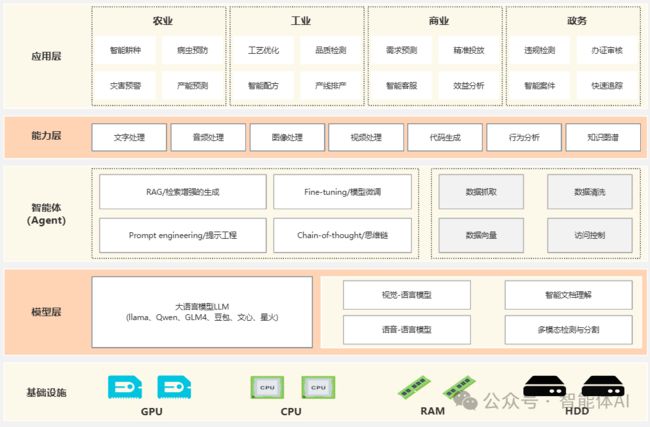Click the 应用层 layer label
The width and height of the screenshot is (650, 427).
click(x=46, y=56)
